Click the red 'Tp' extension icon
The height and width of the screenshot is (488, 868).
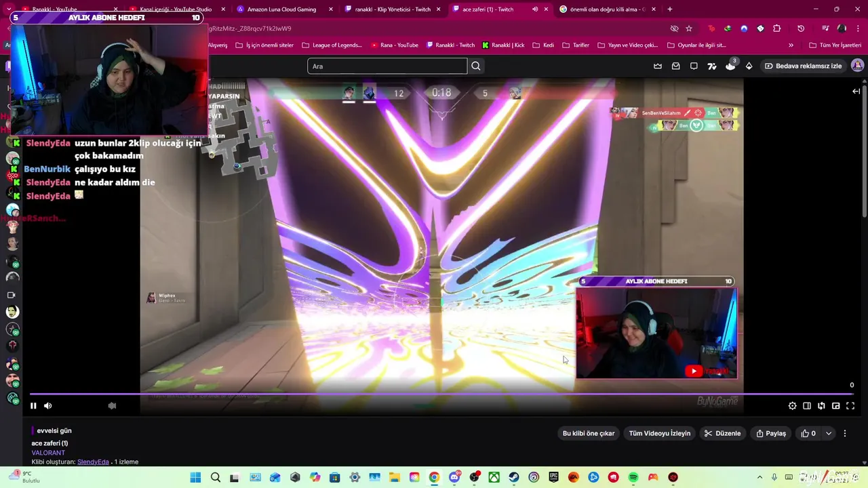711,28
